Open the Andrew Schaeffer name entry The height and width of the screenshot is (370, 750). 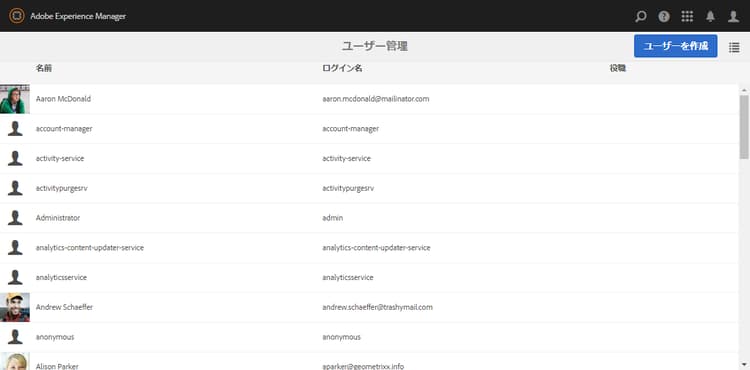pos(65,307)
